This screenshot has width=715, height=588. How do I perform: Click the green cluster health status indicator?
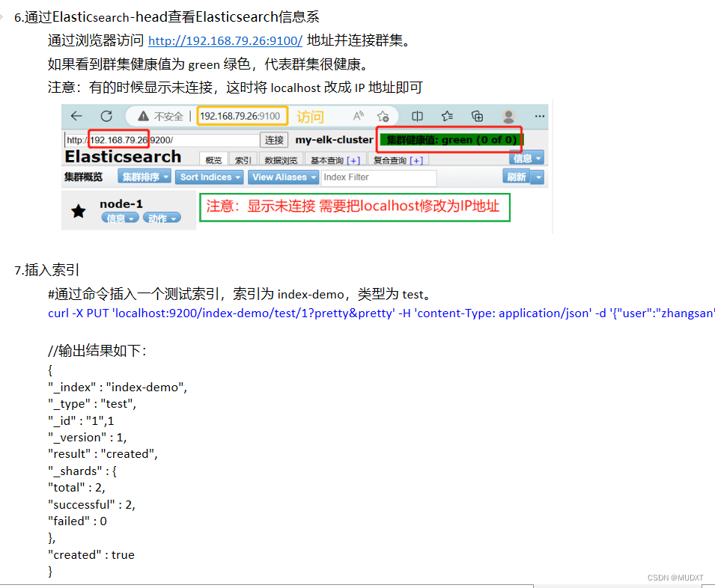pyautogui.click(x=451, y=140)
